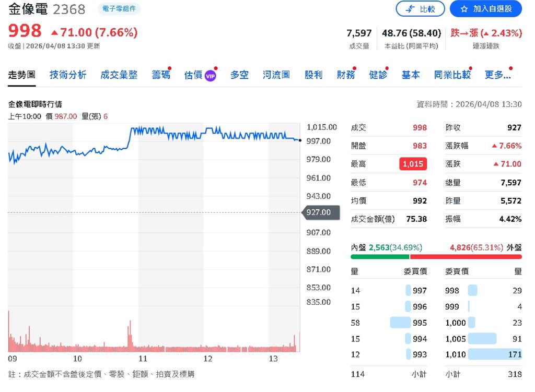Open the 多空 tab
The image size is (535, 392).
click(239, 74)
